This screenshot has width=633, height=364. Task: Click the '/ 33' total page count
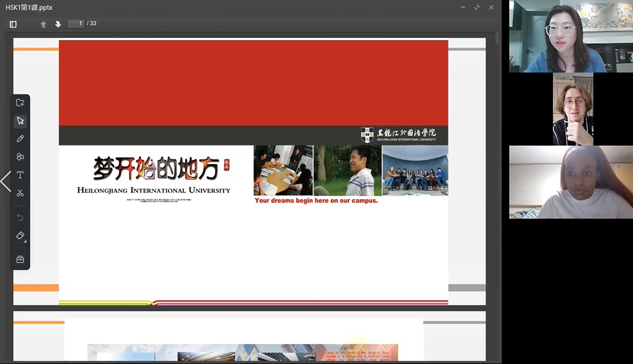coord(91,24)
